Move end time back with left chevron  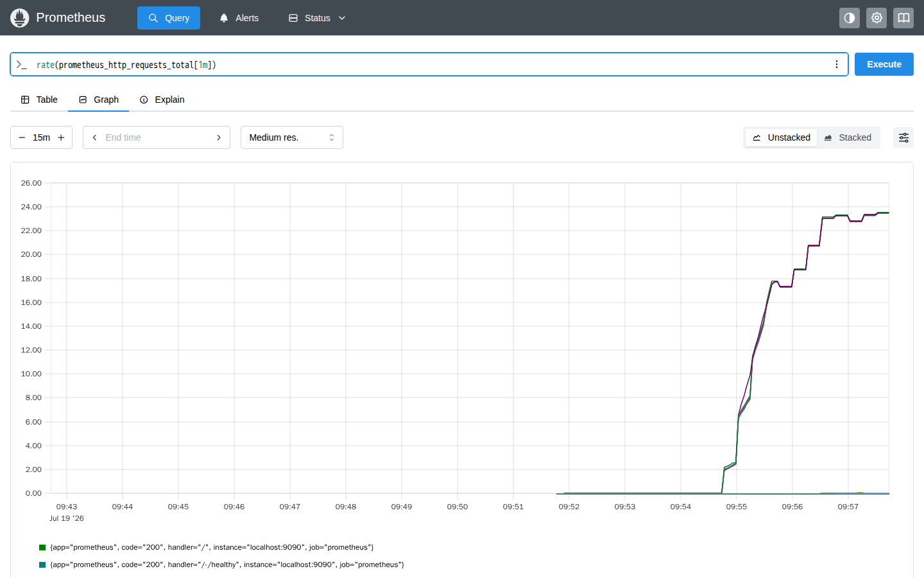pyautogui.click(x=94, y=137)
